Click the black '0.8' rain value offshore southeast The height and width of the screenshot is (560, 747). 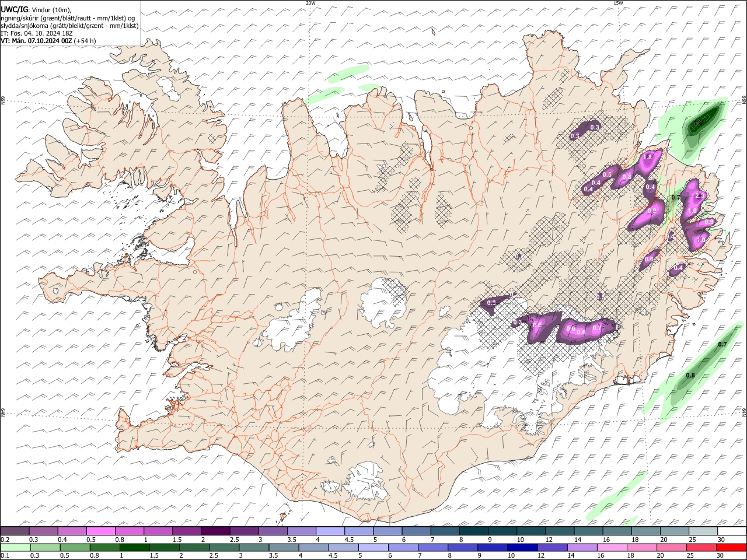pyautogui.click(x=690, y=375)
